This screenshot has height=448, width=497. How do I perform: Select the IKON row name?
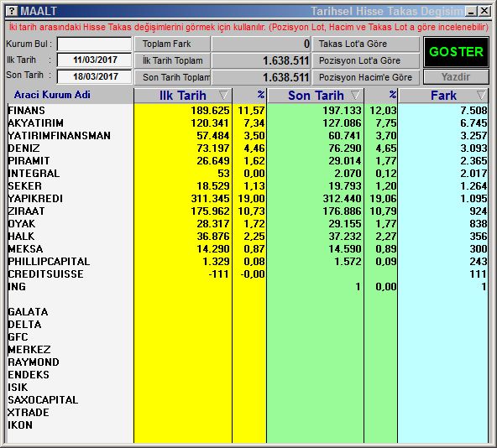[20, 425]
